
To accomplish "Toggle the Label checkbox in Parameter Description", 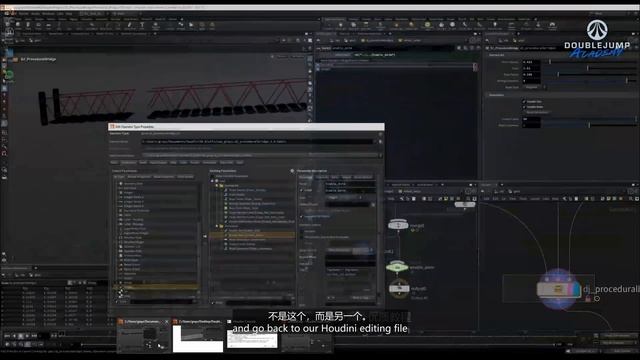I will coord(302,190).
